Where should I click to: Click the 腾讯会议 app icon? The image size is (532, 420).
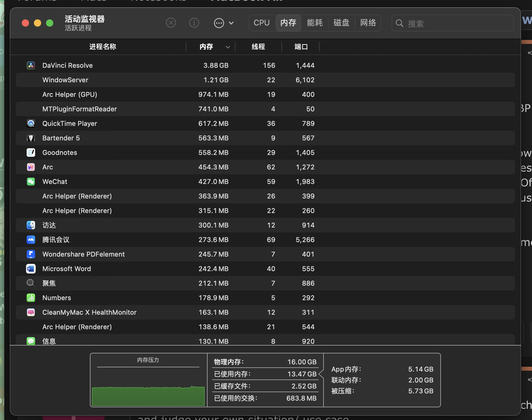[31, 240]
